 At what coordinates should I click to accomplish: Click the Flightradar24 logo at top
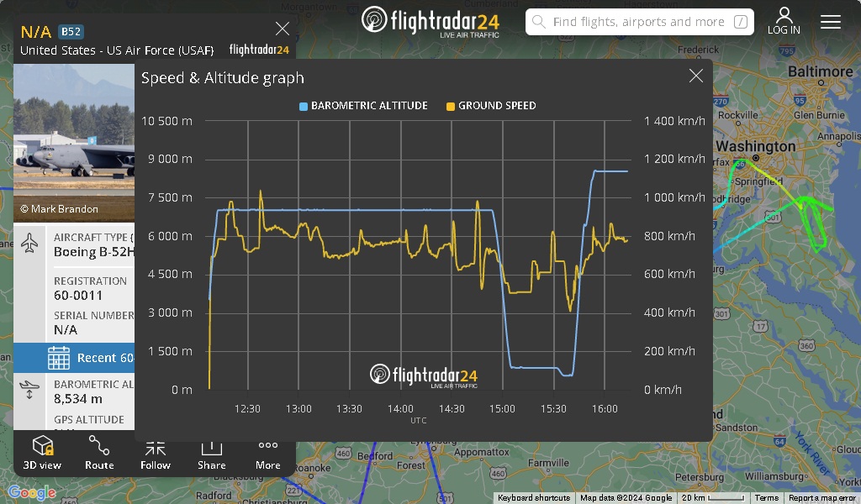(430, 21)
